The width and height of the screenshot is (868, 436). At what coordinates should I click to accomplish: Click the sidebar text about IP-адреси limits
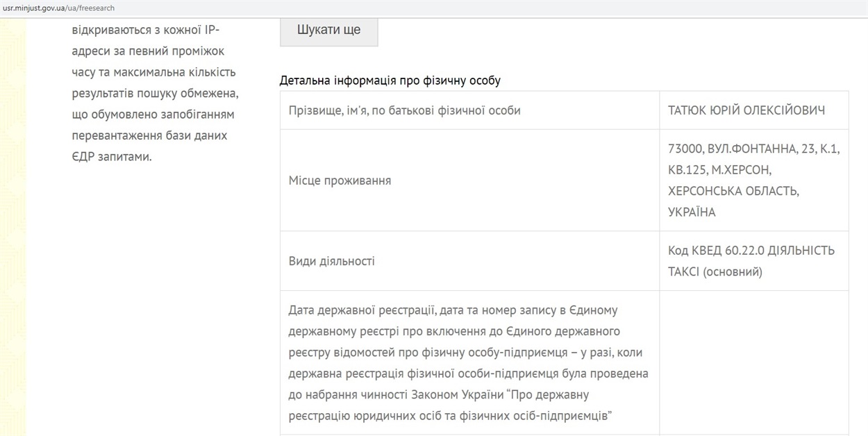pos(154,94)
